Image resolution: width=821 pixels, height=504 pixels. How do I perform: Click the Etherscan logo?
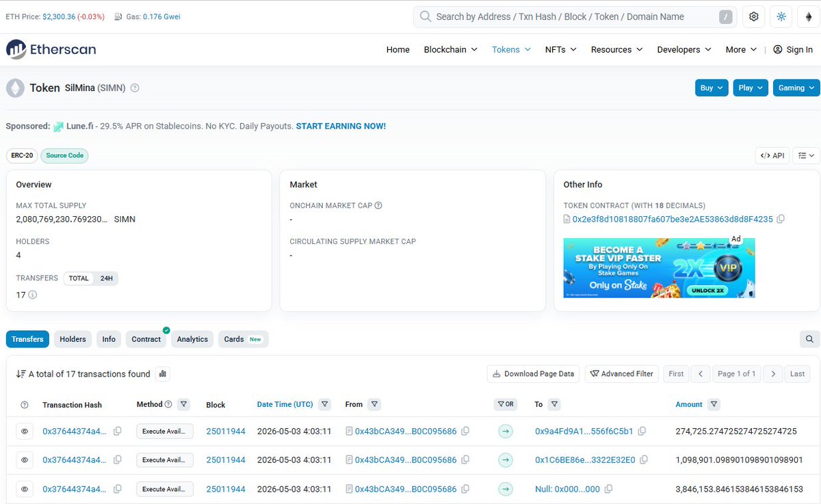(x=51, y=49)
